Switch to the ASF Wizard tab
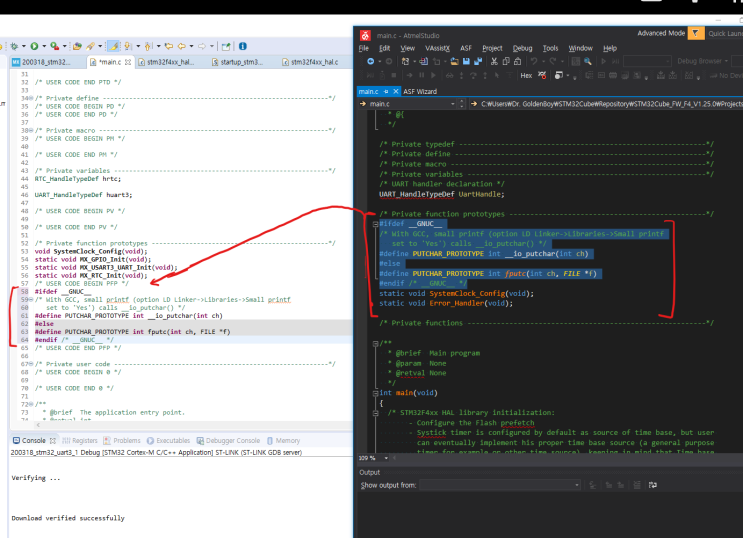 point(420,91)
